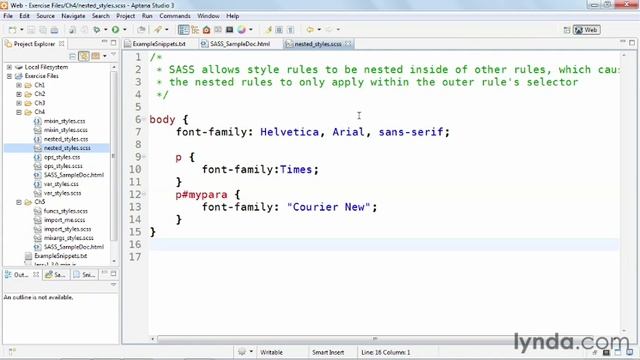Image resolution: width=640 pixels, height=360 pixels.
Task: Open the Commands menu
Action: click(175, 16)
